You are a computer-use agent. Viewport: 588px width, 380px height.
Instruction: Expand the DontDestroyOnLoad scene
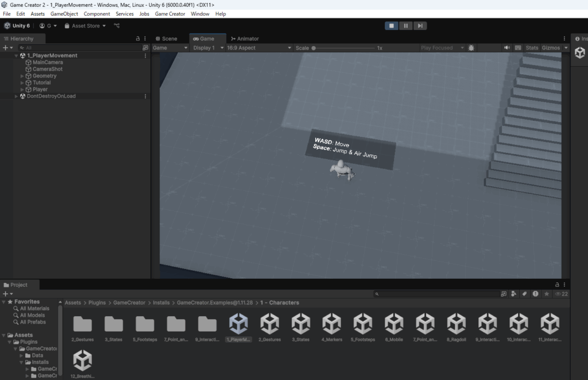pyautogui.click(x=16, y=96)
